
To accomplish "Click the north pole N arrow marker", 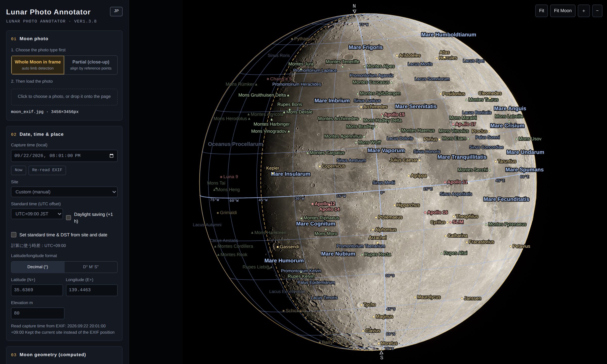I will [354, 11].
